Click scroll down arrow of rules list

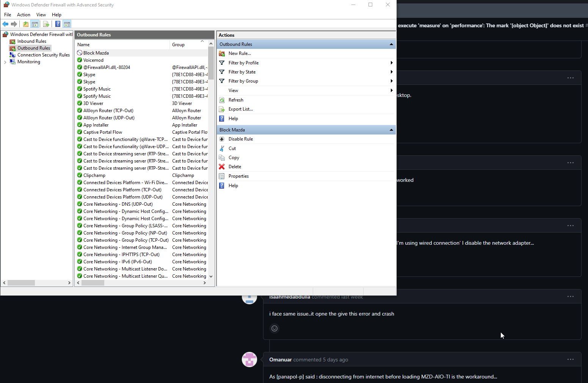[211, 277]
